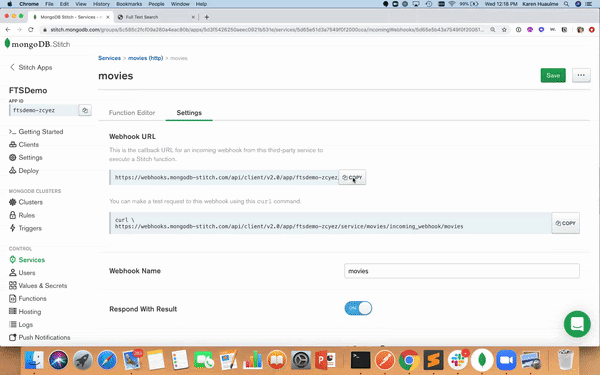Navigate to movies (http) breadcrumb
Screen dimensions: 600x375
[x=145, y=58]
